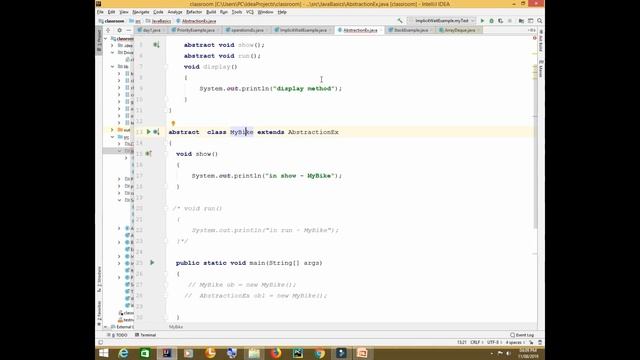The width and height of the screenshot is (640, 360).
Task: Click the Windows Start button
Action: [x=104, y=353]
